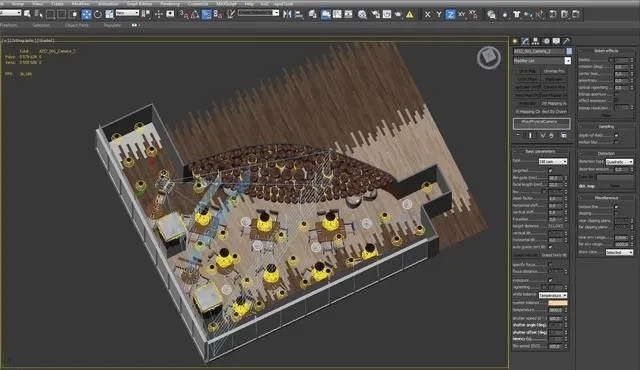The height and width of the screenshot is (370, 640).
Task: Click the Align tool icon
Action: pos(299,14)
